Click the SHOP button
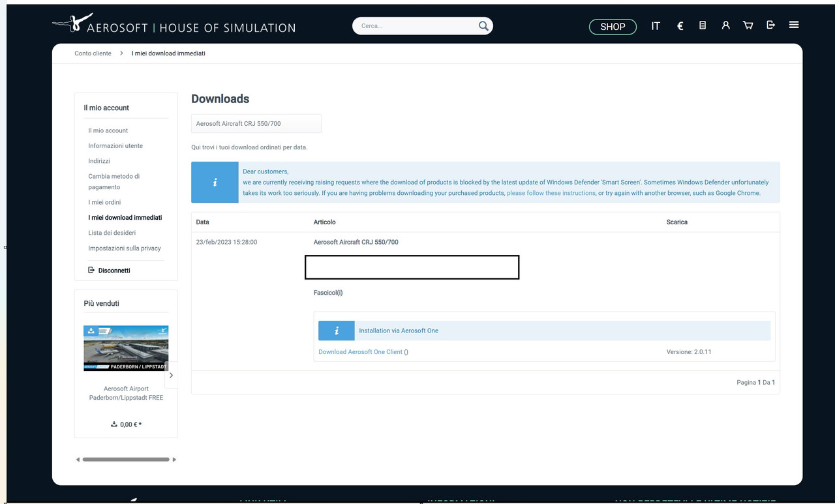This screenshot has height=504, width=835. 613,27
